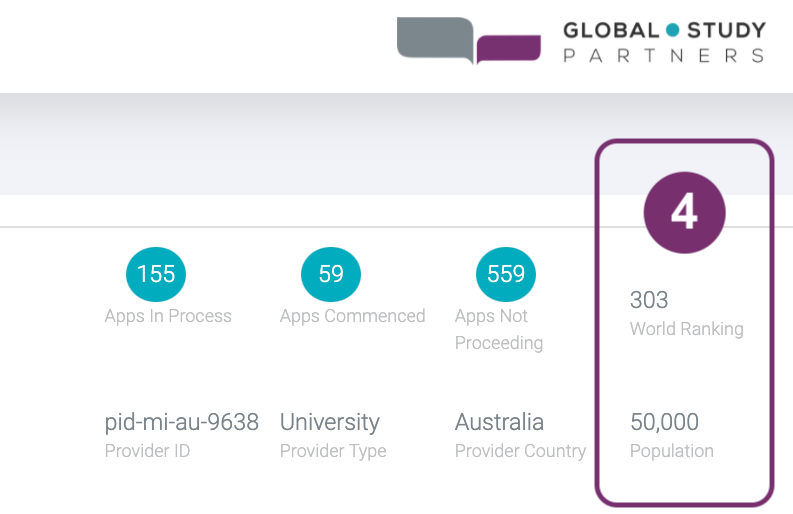Open the teal 559 count badge
793x514 pixels.
click(x=506, y=273)
